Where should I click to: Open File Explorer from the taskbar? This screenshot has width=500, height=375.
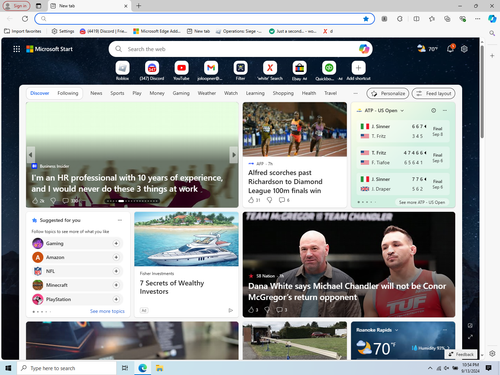[x=159, y=368]
